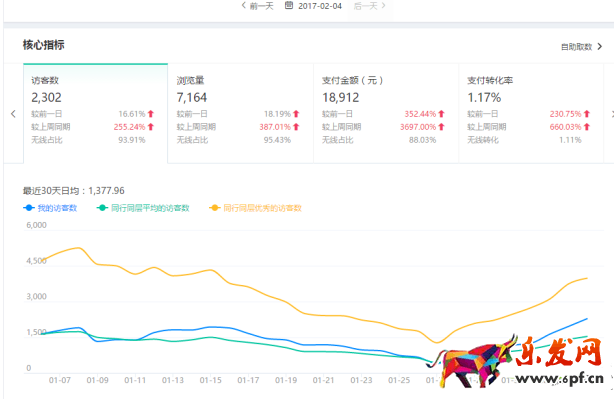Select the 浏览量 metric tab
614x399 pixels.
coord(240,113)
